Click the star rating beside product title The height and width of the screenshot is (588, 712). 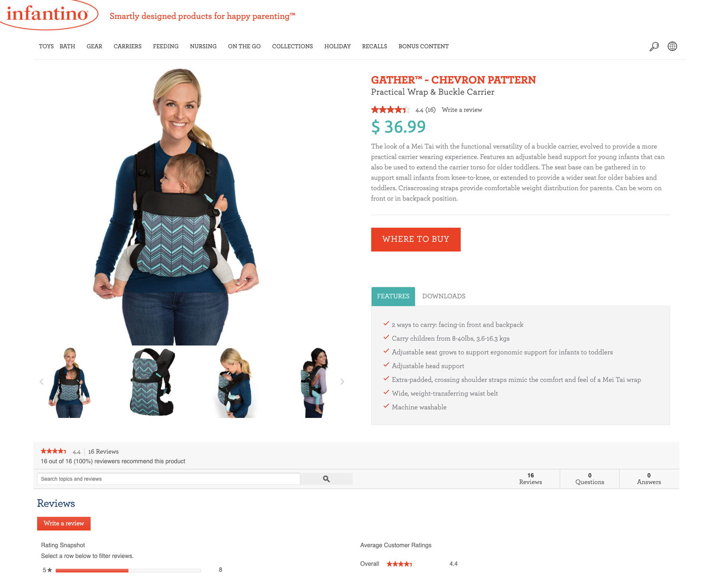coord(390,110)
